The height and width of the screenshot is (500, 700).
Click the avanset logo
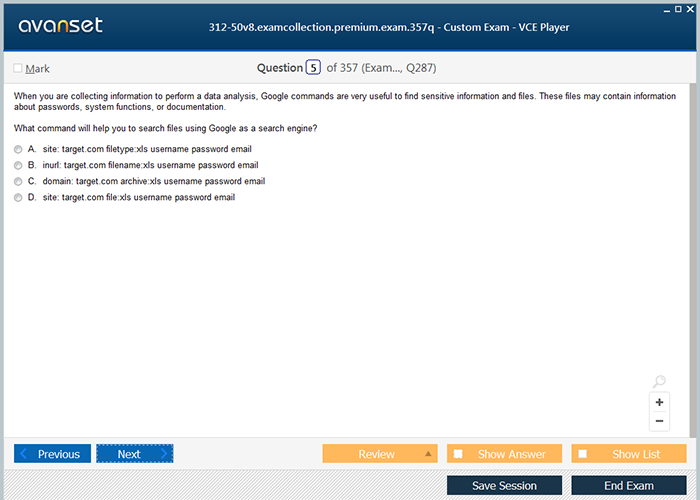(x=59, y=26)
